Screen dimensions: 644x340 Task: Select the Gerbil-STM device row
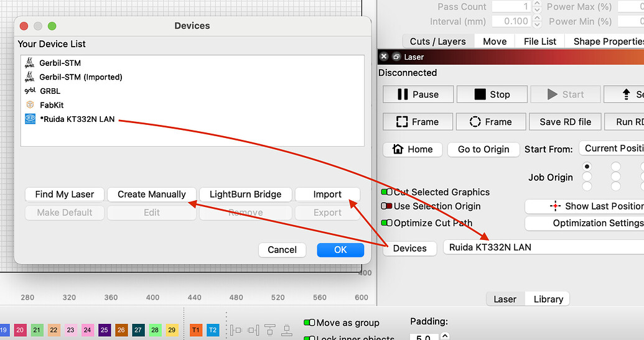point(192,63)
